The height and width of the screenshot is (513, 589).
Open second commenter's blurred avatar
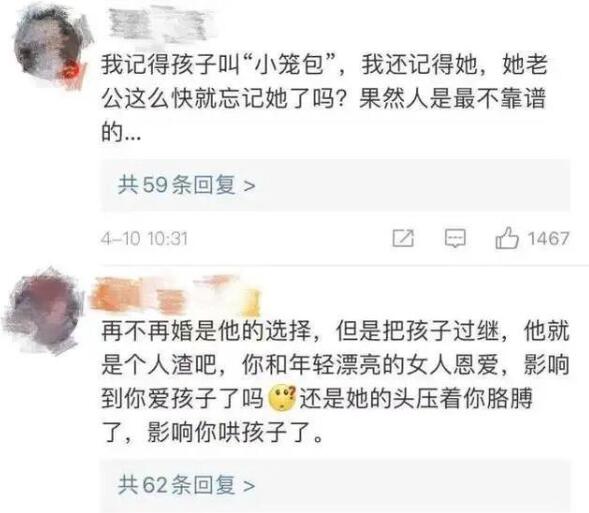point(44,310)
